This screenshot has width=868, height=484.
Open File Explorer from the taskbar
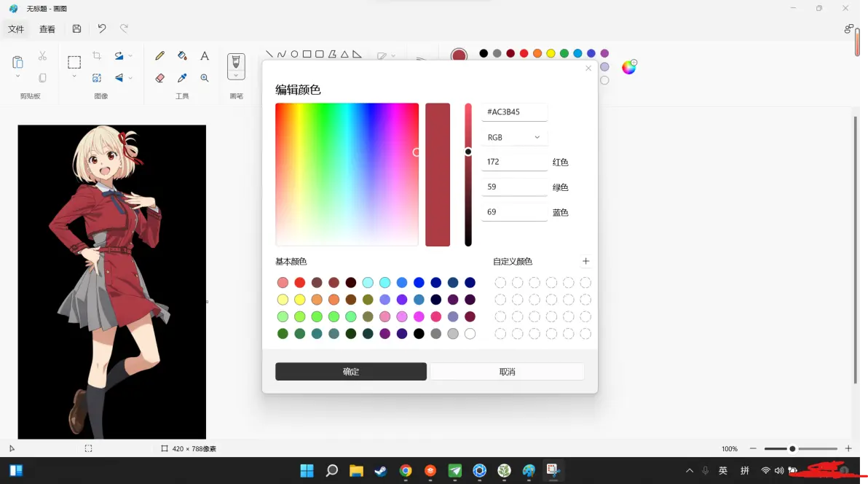pos(356,471)
